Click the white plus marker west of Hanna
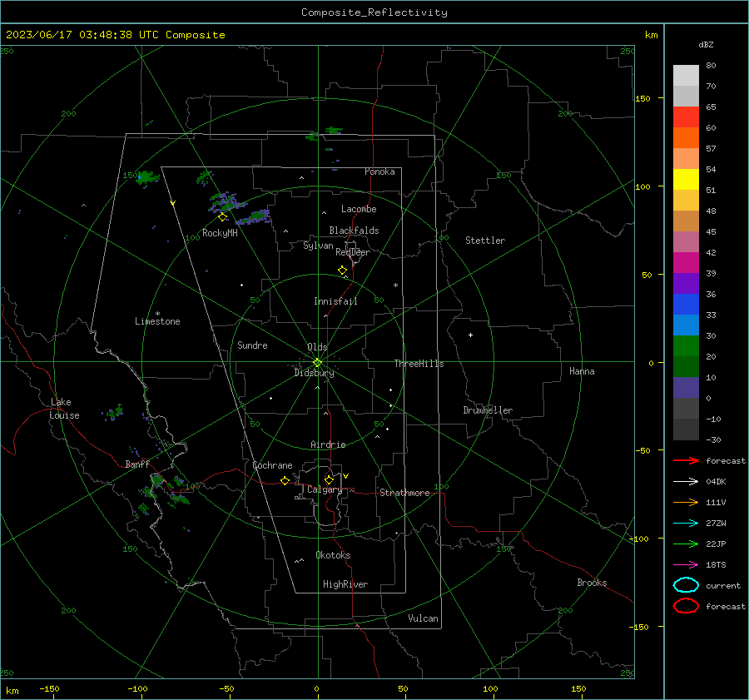The width and height of the screenshot is (749, 700). [x=470, y=335]
